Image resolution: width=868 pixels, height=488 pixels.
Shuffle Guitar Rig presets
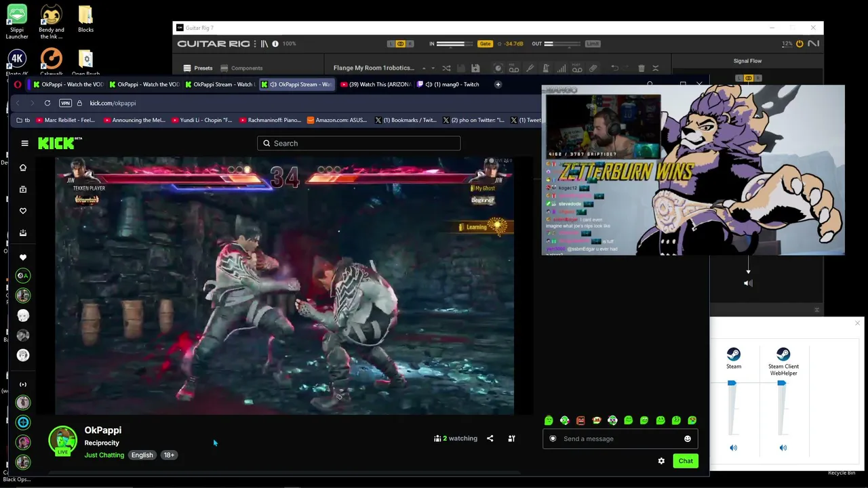[x=446, y=68]
